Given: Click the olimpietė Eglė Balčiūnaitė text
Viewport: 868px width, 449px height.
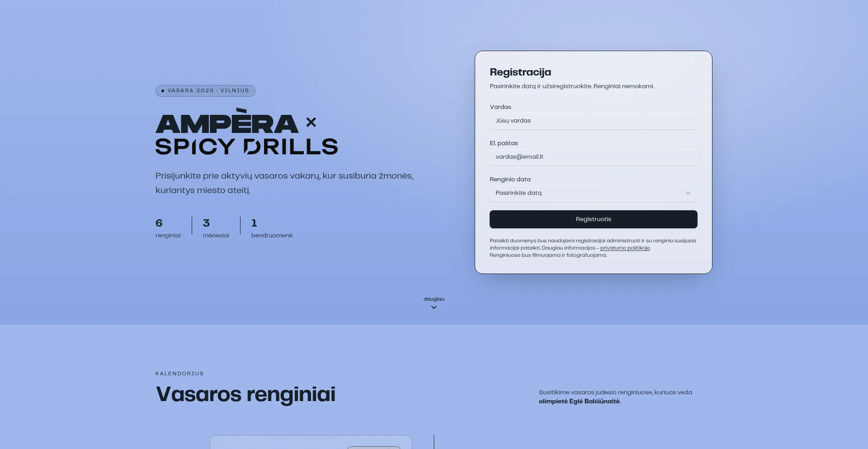Looking at the screenshot, I should [579, 402].
